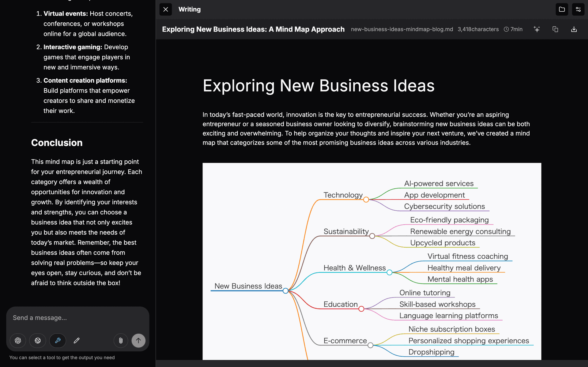Select the pencil writing tool
588x367 pixels.
[77, 340]
